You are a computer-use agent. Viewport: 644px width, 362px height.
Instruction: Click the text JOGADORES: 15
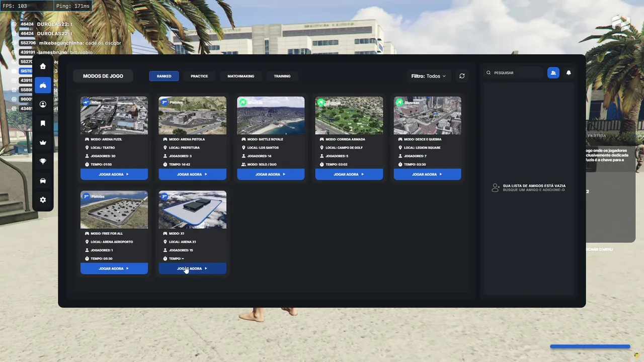coord(181,250)
